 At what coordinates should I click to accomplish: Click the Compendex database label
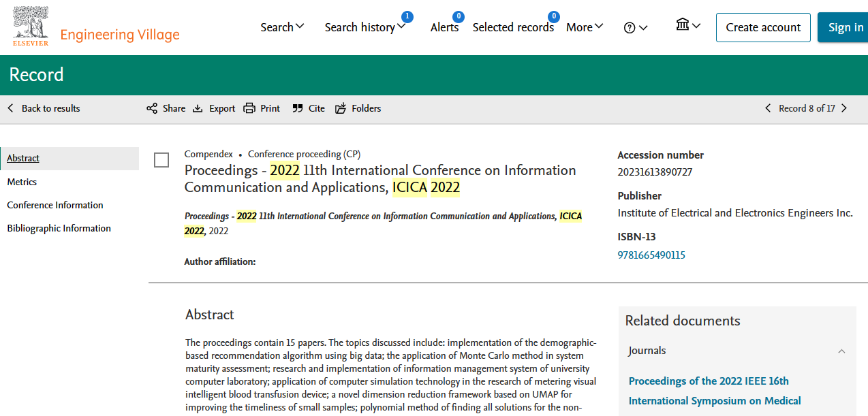click(208, 154)
